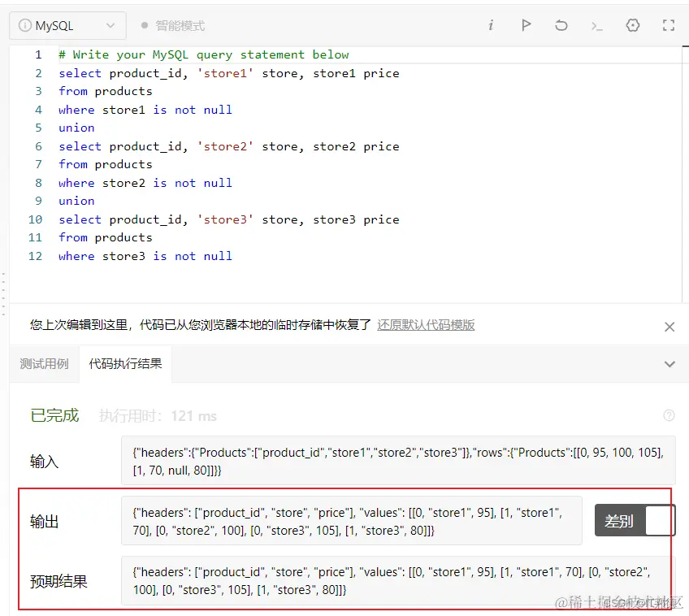Click line 12 'where store3 is not null'
The height and width of the screenshot is (616, 689).
[145, 256]
